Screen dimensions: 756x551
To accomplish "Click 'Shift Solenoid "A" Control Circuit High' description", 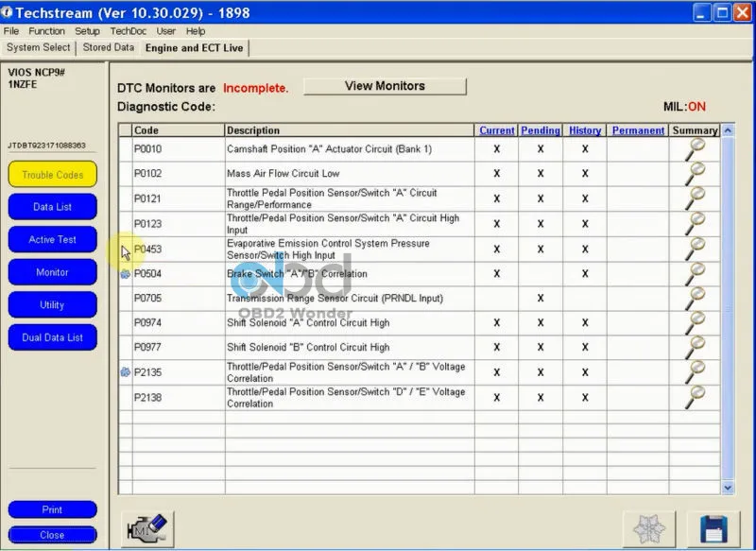I will [308, 323].
